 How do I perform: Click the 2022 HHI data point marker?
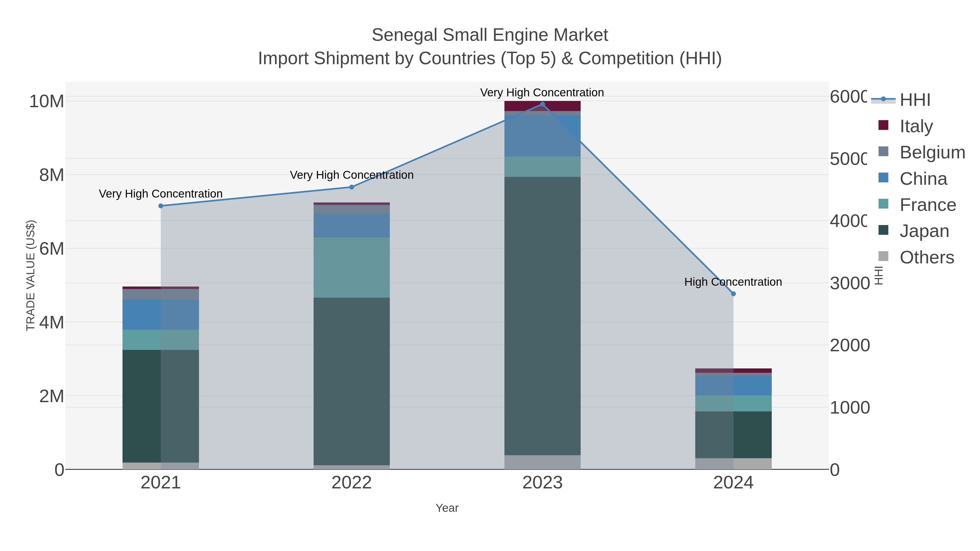click(x=351, y=187)
